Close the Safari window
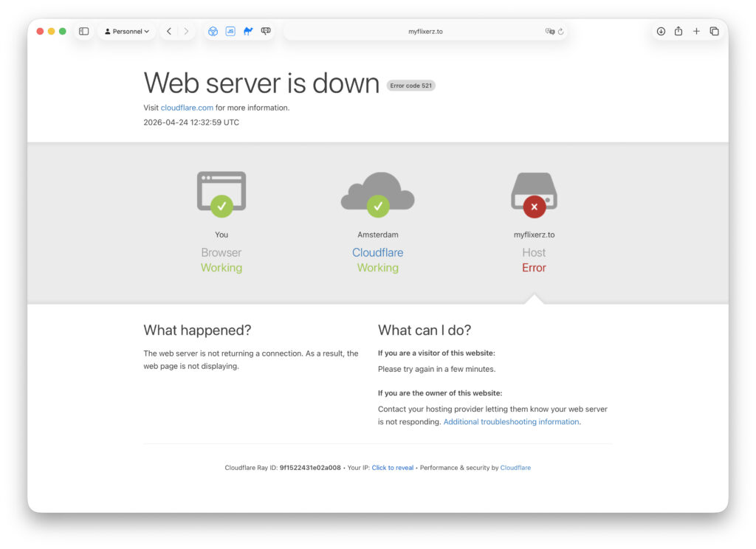Viewport: 756px width, 549px height. click(x=40, y=31)
